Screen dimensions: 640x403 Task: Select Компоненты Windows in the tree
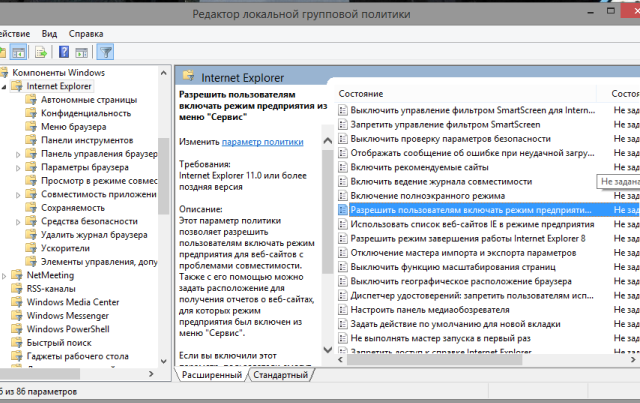click(x=58, y=72)
